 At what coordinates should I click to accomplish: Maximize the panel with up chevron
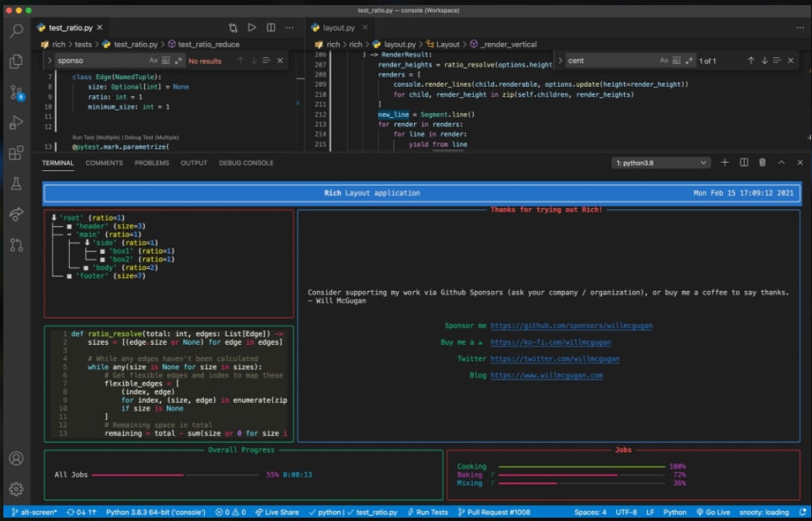coord(781,163)
